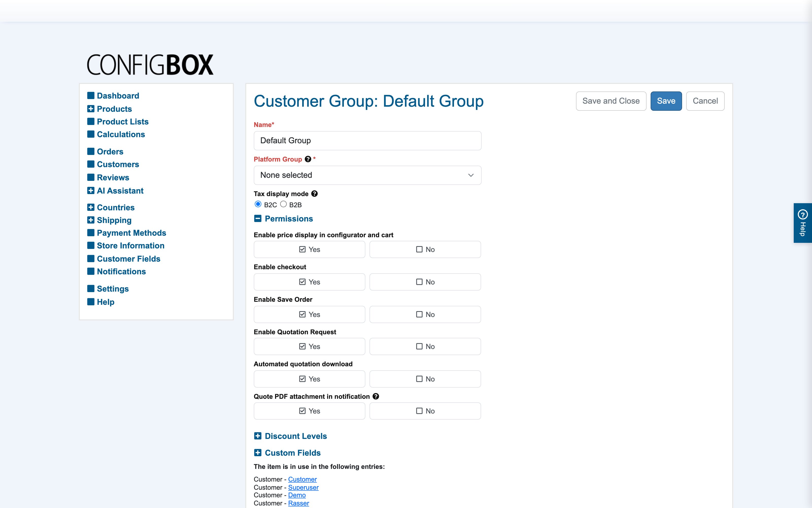Expand Countries using the plus icon
Screen dimensions: 812x508
click(91, 207)
